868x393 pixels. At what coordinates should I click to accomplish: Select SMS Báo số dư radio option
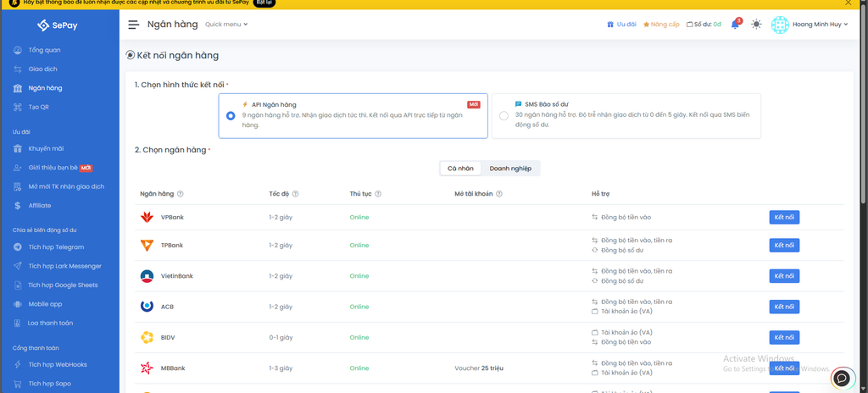504,115
